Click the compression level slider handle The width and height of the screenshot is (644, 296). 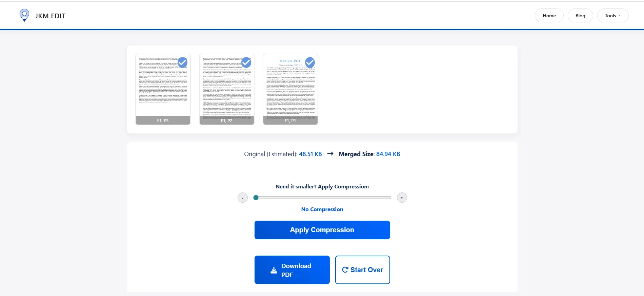click(256, 198)
